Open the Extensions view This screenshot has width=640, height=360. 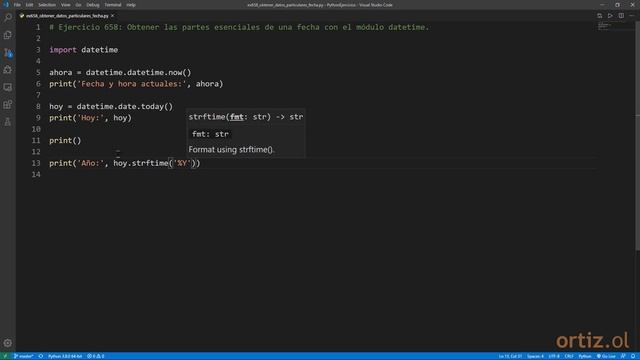coord(8,104)
